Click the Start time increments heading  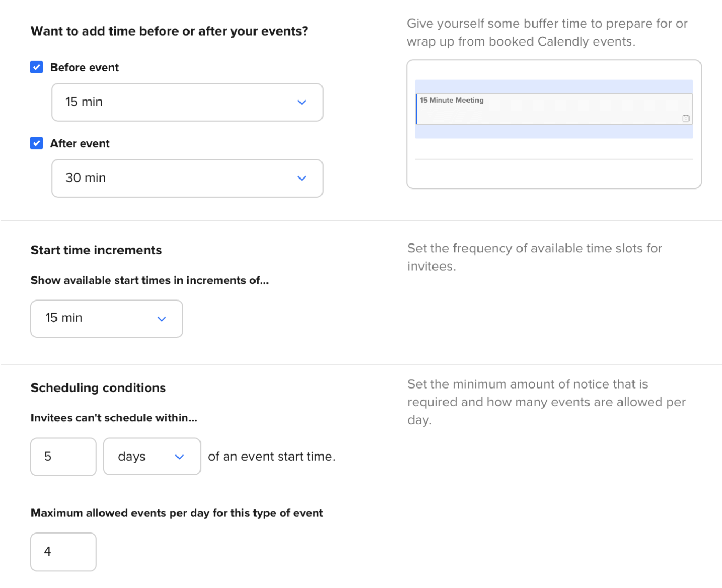pyautogui.click(x=96, y=250)
